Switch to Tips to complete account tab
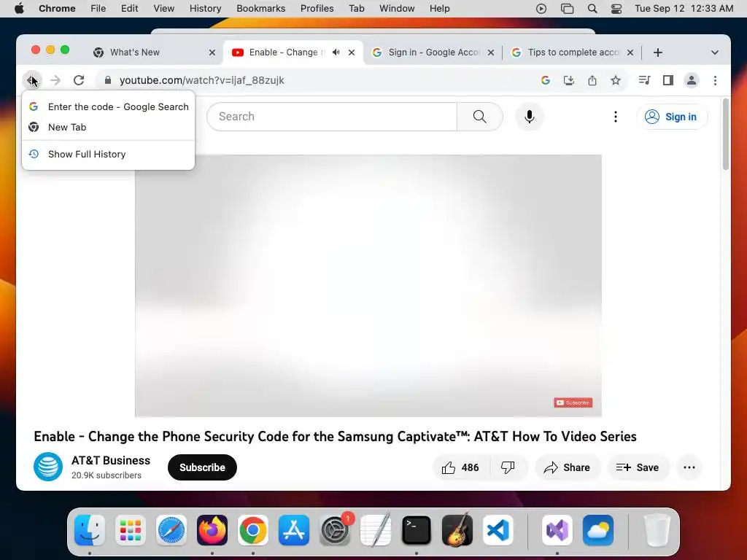Viewport: 747px width, 560px height. 573,52
